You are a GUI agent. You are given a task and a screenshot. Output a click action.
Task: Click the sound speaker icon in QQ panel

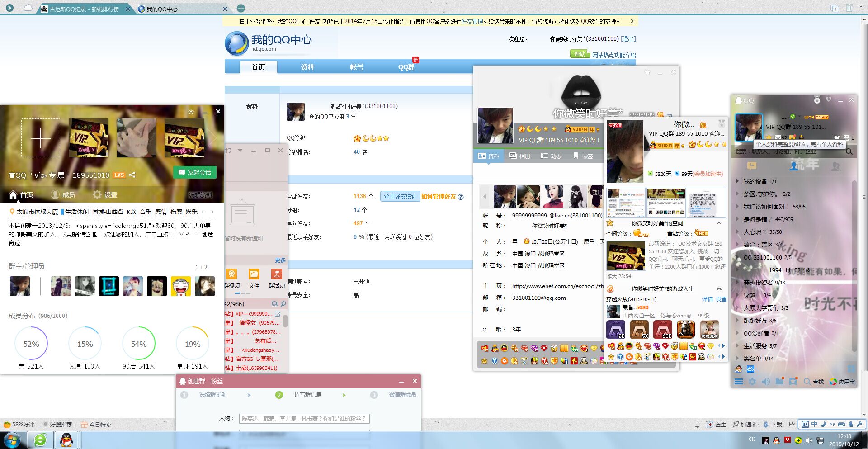(766, 382)
